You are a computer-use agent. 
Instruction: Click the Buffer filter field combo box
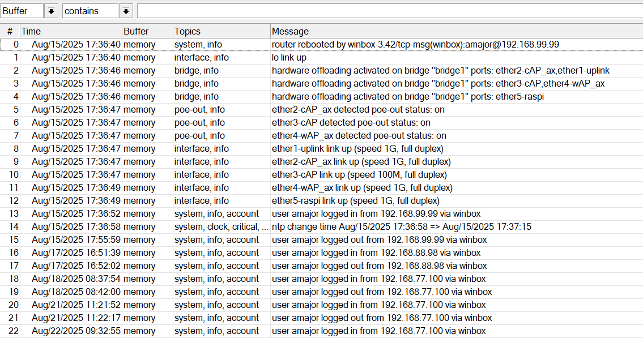22,11
